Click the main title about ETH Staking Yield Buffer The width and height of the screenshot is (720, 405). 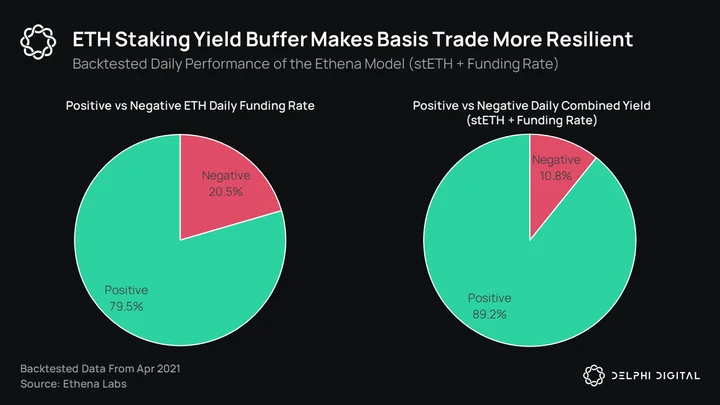[353, 39]
